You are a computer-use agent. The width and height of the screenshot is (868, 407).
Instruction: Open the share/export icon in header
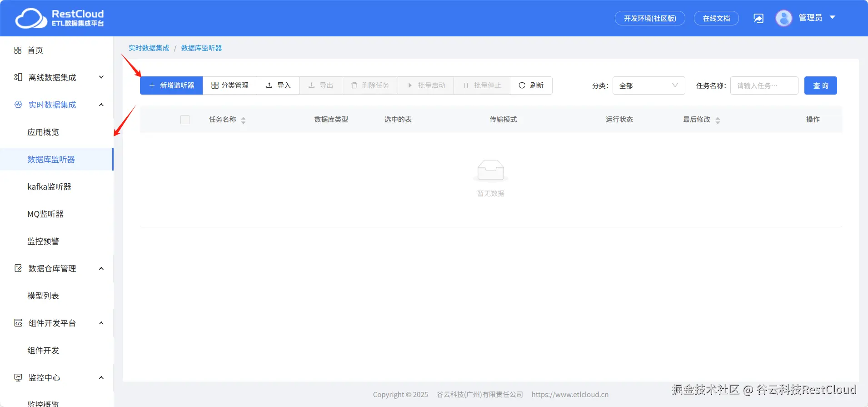[758, 18]
